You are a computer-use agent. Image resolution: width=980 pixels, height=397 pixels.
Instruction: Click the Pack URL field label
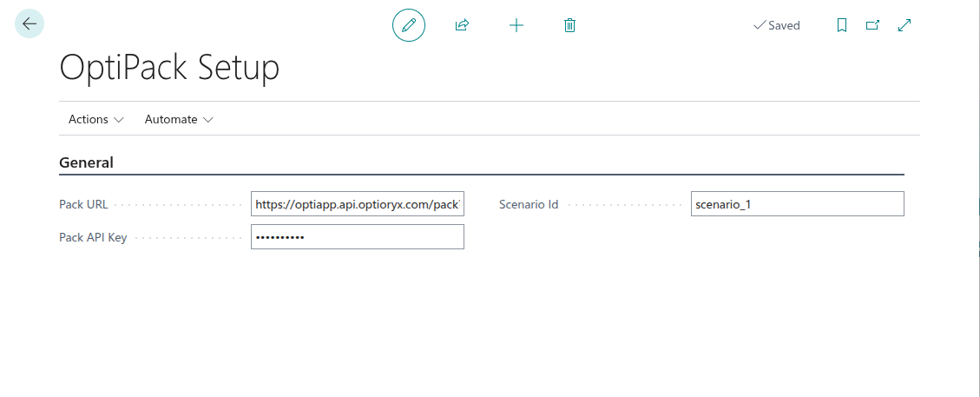[x=83, y=204]
